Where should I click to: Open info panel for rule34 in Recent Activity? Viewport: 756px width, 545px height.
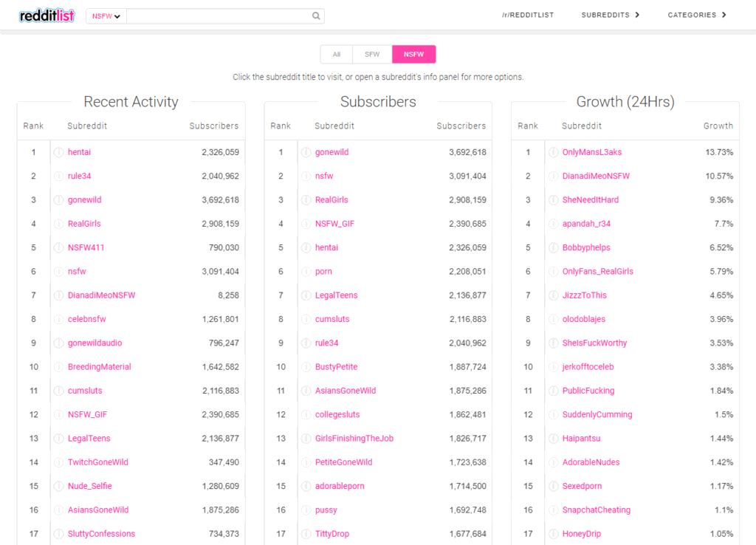(x=59, y=176)
